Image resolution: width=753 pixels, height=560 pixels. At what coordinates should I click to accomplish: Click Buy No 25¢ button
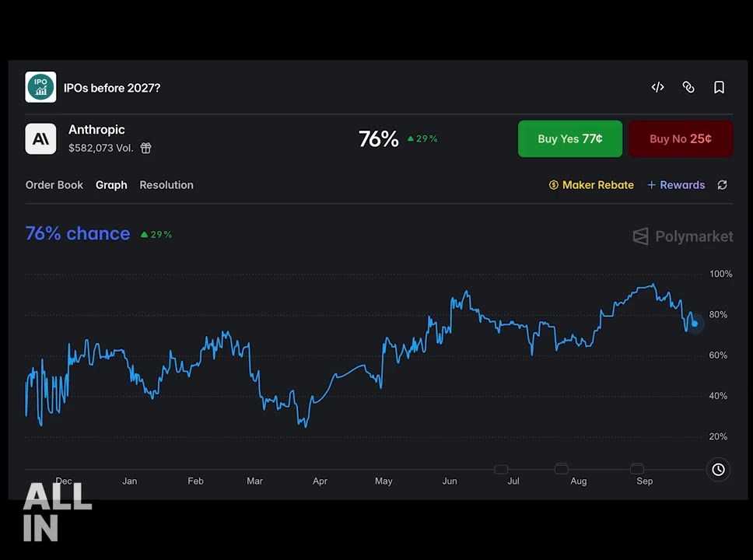(x=681, y=138)
